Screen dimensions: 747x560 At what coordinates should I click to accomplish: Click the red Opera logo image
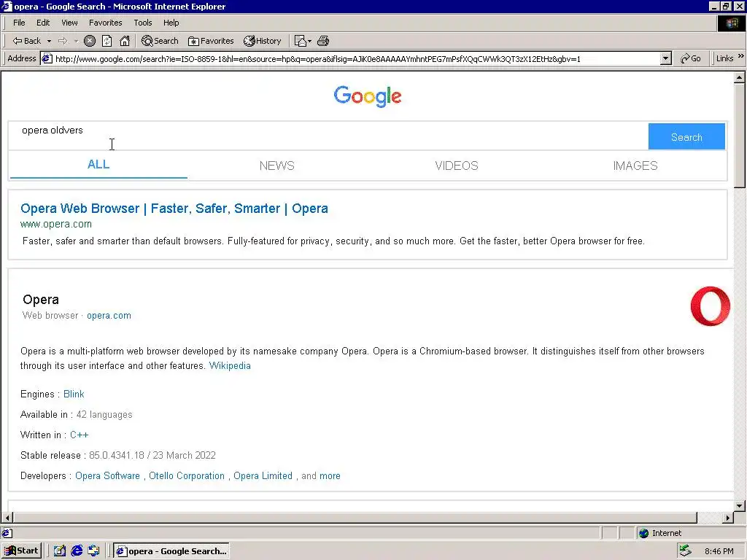pyautogui.click(x=711, y=306)
